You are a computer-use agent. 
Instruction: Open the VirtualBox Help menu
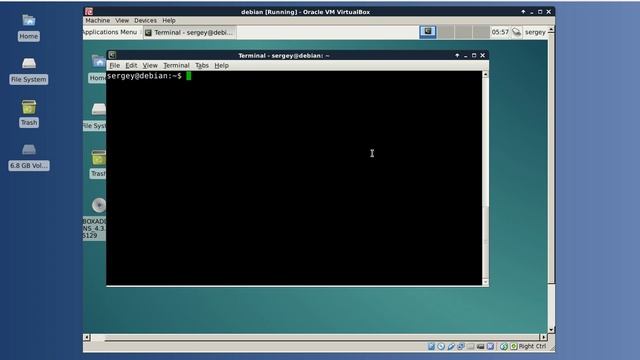click(x=169, y=20)
